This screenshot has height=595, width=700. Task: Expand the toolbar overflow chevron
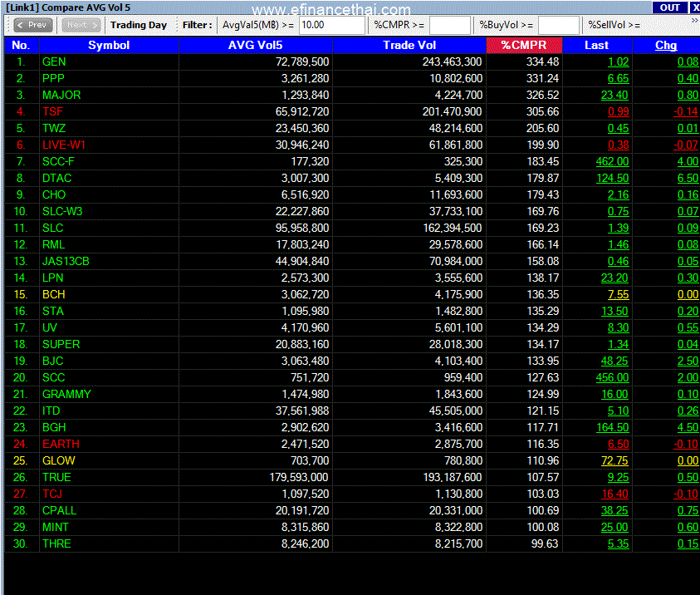[695, 21]
